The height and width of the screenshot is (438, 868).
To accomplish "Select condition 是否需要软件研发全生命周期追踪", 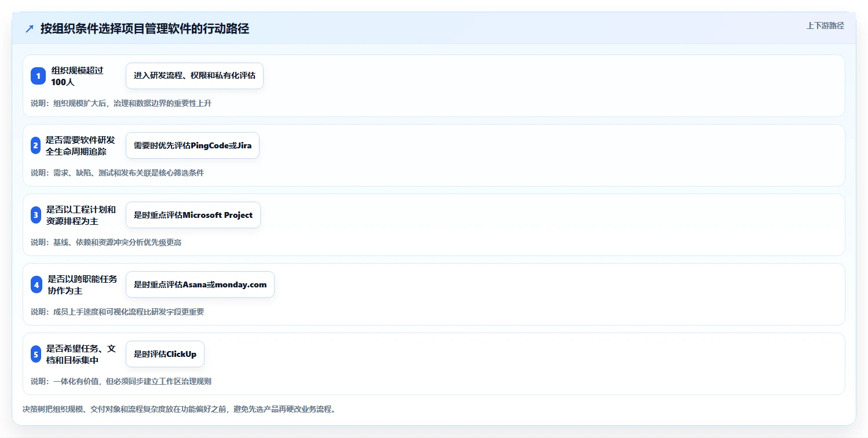I will pos(81,145).
